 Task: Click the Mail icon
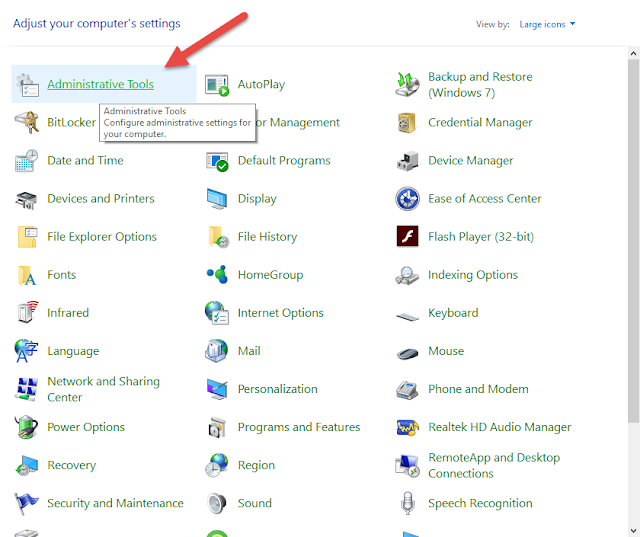tap(217, 351)
